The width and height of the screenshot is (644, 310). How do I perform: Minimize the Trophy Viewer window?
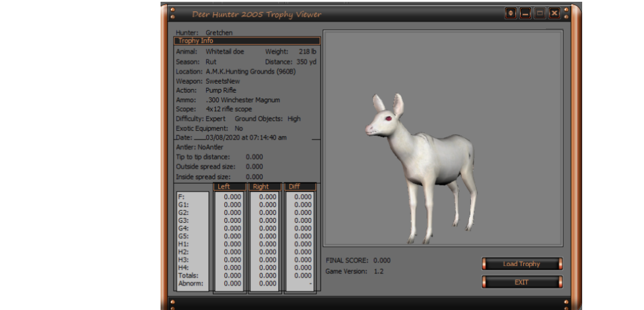coord(525,13)
